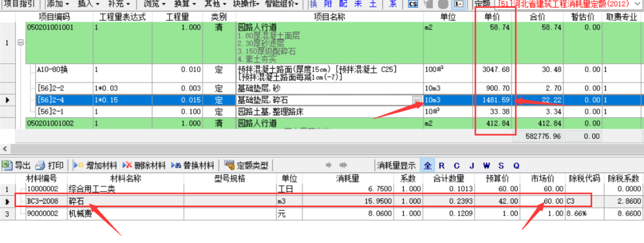644x243 pixels.
Task: Open the 定额 library dropdown
Action: pos(637,4)
